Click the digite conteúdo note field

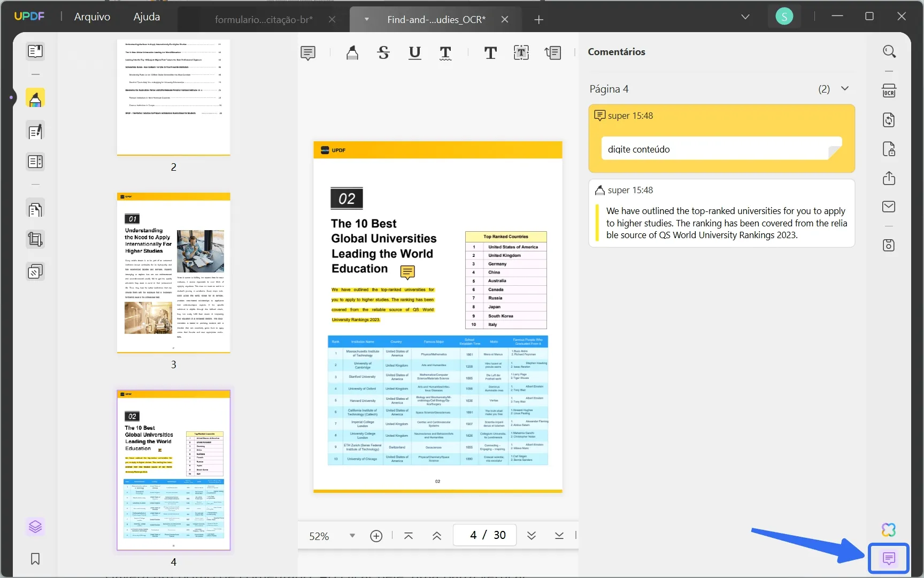(721, 149)
